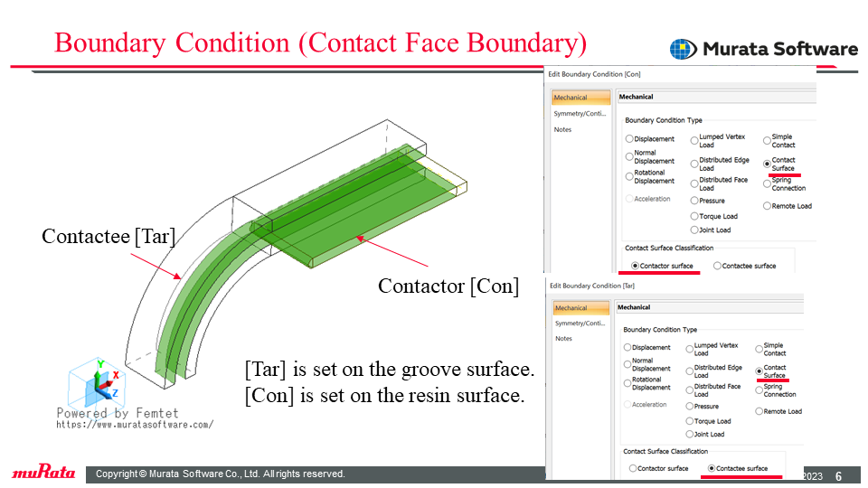Viewport: 868px width, 488px height.
Task: Click the red muRata logo at bottom left
Action: 43,472
